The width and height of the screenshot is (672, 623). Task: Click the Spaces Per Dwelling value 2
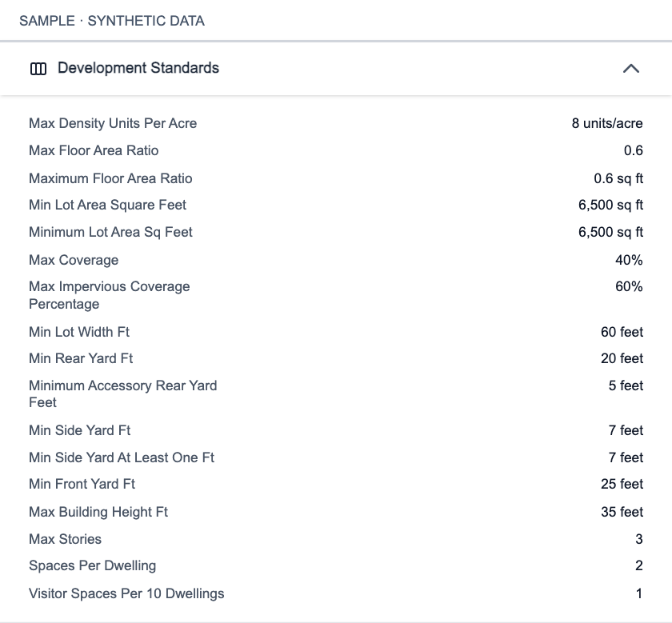pyautogui.click(x=638, y=565)
